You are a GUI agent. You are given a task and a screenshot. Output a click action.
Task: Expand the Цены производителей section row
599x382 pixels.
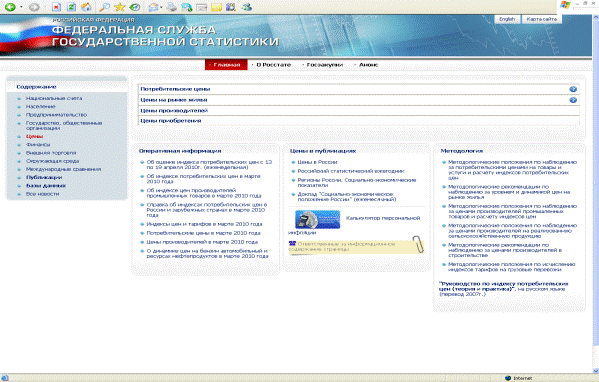click(x=359, y=110)
